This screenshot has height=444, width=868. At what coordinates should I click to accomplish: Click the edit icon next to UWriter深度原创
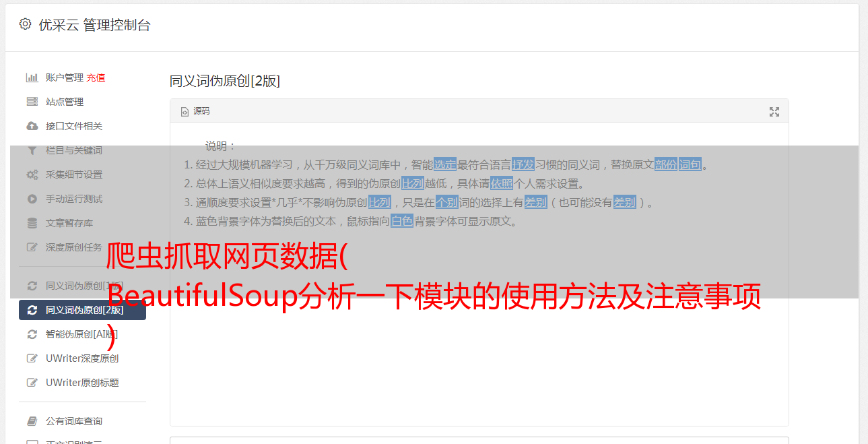[x=32, y=358]
